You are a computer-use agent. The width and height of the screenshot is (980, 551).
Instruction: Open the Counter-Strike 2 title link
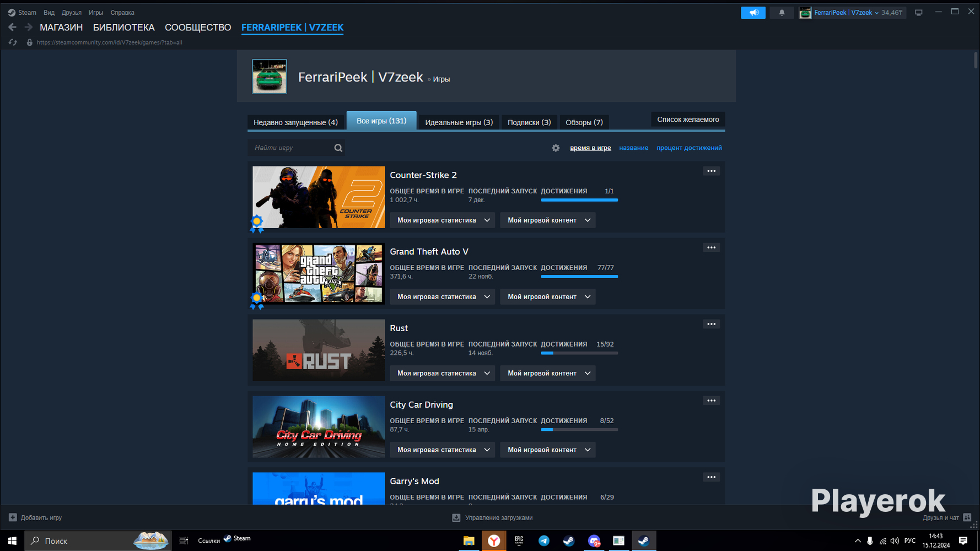click(423, 175)
